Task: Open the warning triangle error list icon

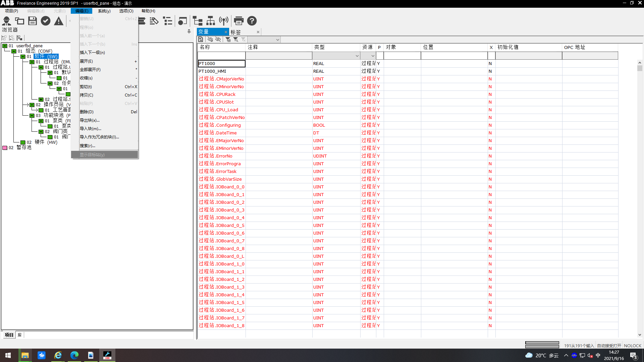Action: [x=59, y=21]
